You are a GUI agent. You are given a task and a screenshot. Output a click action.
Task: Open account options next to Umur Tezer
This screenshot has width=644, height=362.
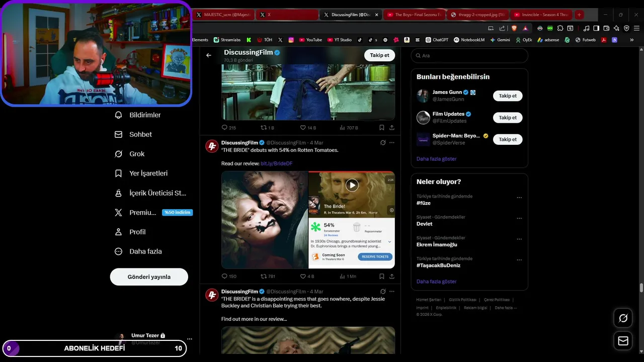click(189, 339)
